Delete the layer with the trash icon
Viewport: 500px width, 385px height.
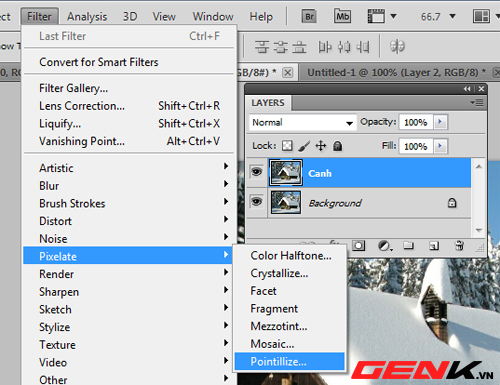459,246
